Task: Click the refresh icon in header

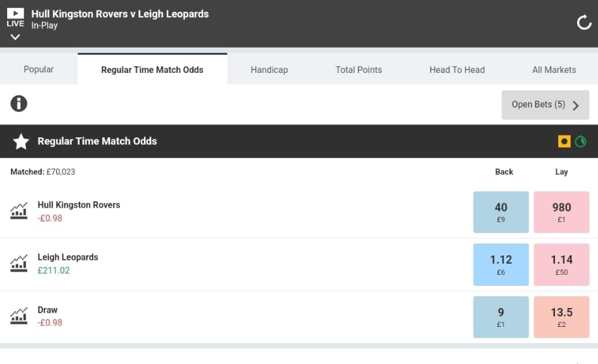Action: [x=584, y=23]
